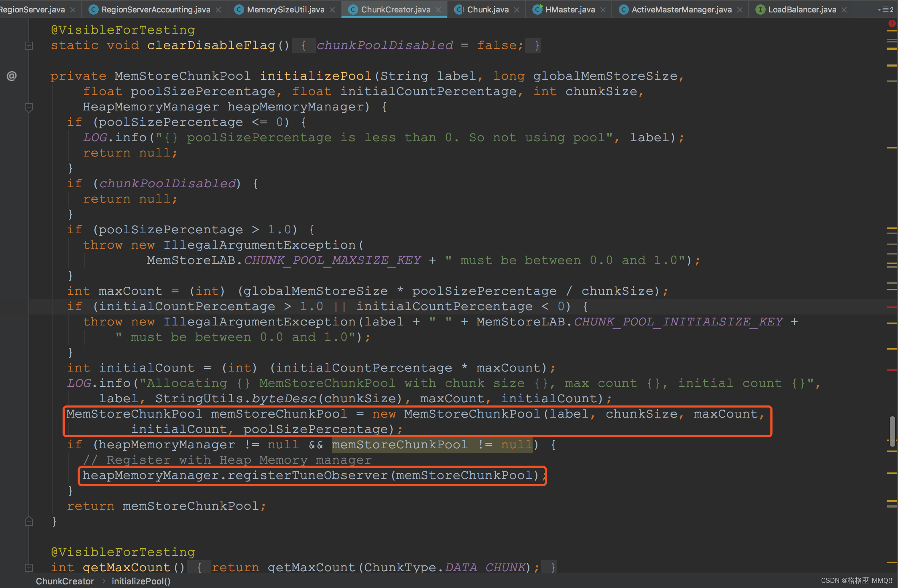Click 'int initialCount' declaration line
This screenshot has height=588, width=898.
click(311, 368)
